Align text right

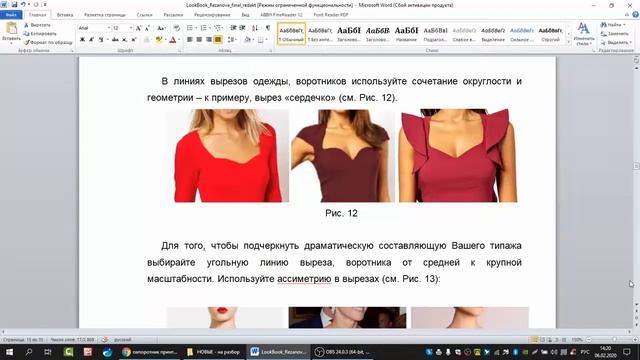coord(209,40)
